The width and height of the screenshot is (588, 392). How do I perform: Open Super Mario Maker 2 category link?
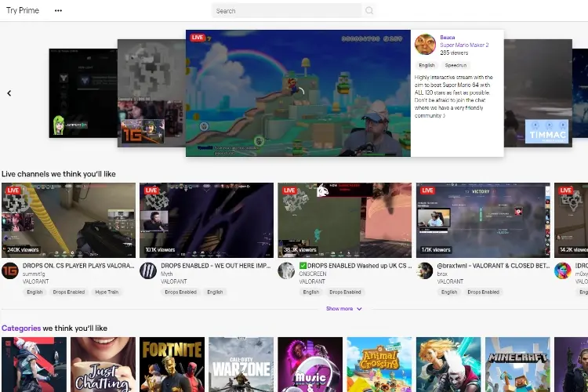[x=464, y=45]
